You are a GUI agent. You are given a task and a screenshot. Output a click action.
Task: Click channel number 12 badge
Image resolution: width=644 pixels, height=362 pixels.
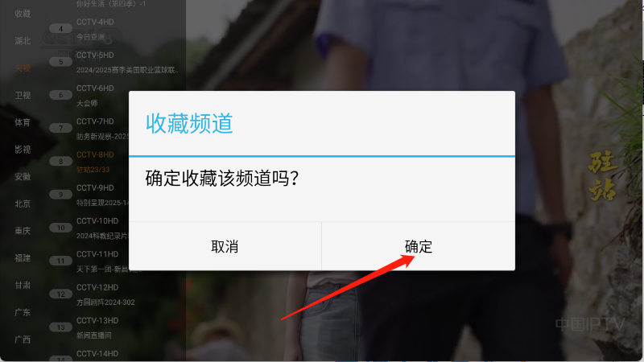(61, 294)
